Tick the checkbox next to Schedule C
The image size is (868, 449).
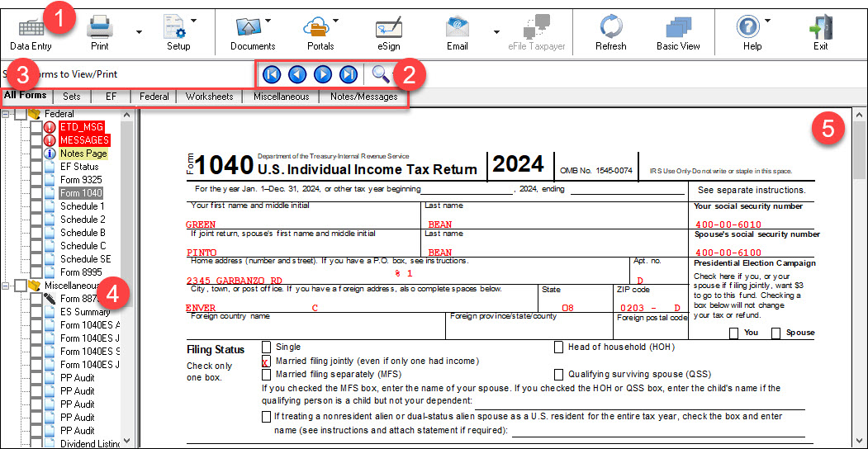36,245
